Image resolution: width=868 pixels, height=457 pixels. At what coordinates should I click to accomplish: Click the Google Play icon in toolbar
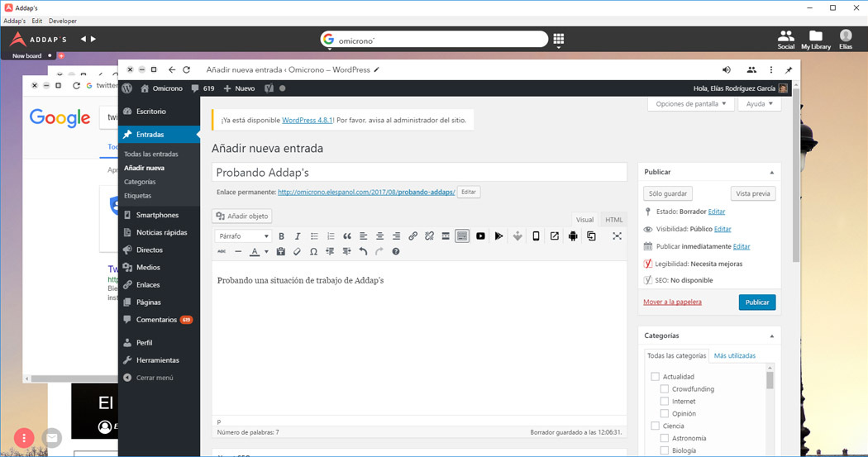(498, 236)
